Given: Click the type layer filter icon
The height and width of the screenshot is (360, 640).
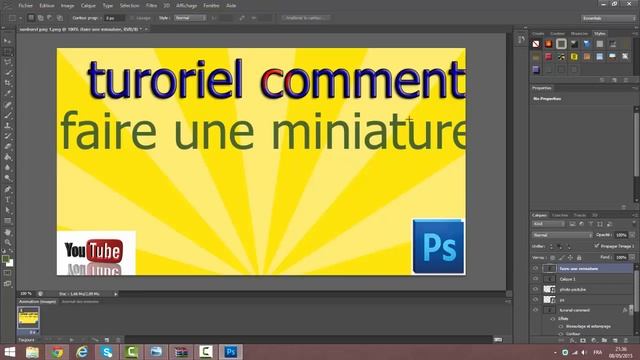Looking at the screenshot, I should 591,224.
